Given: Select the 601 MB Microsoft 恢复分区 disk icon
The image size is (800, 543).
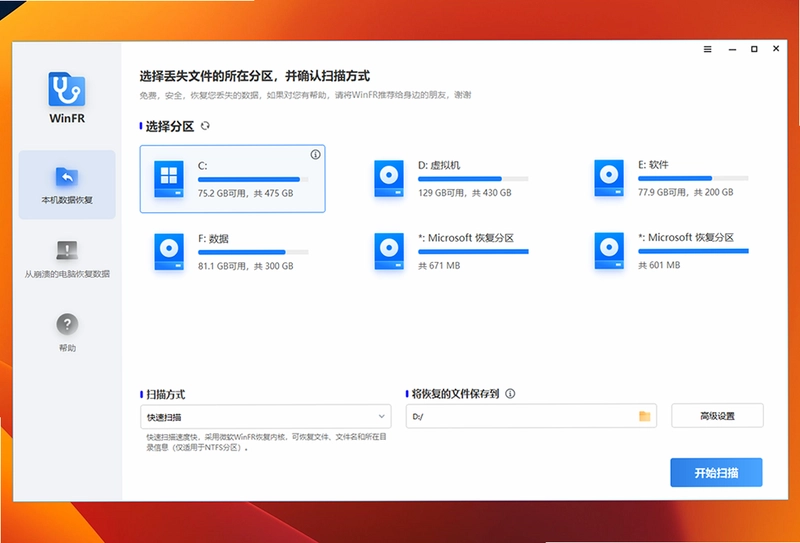Looking at the screenshot, I should pos(609,251).
